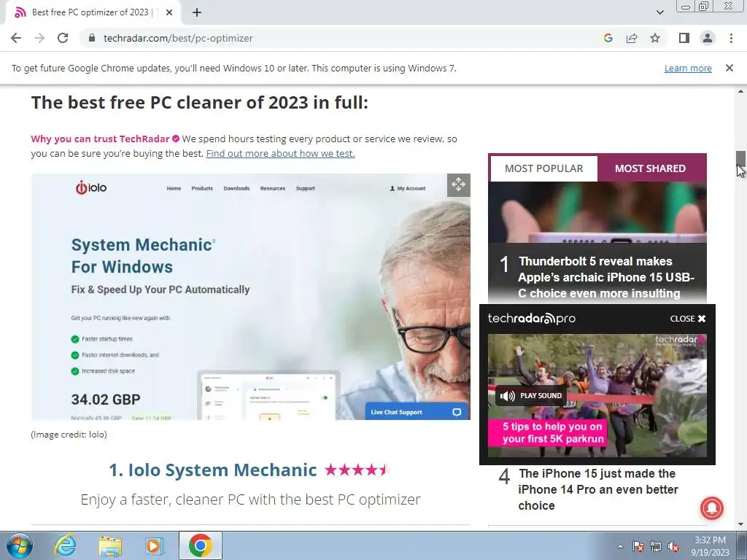The image size is (747, 560).
Task: Click the scrollbar down arrow
Action: pyautogui.click(x=740, y=524)
